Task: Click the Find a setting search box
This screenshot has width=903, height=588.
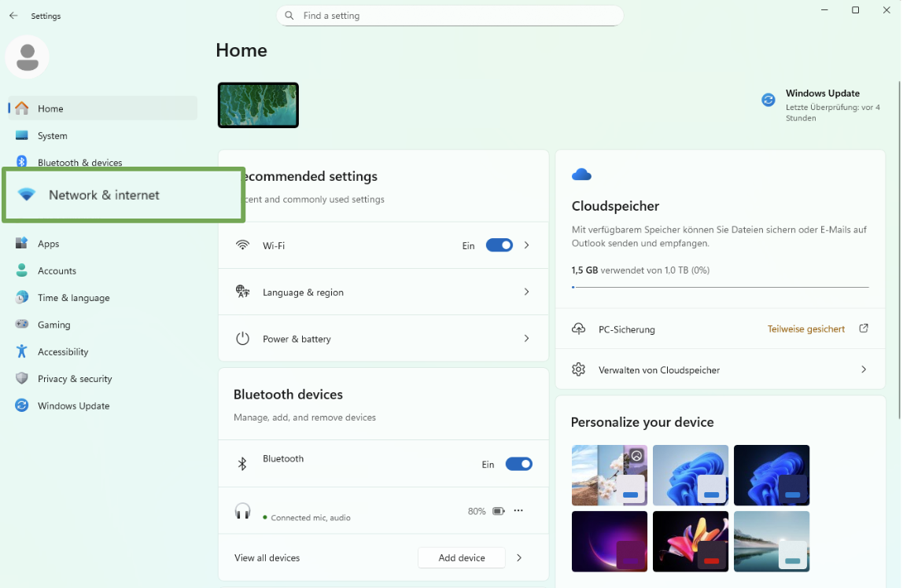Action: [x=450, y=16]
